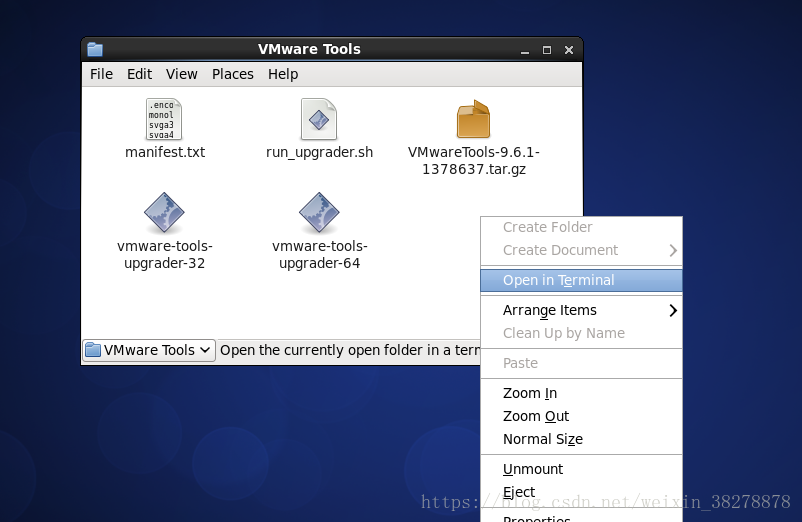Viewport: 802px width, 522px height.
Task: Open the Help menu
Action: 283,74
